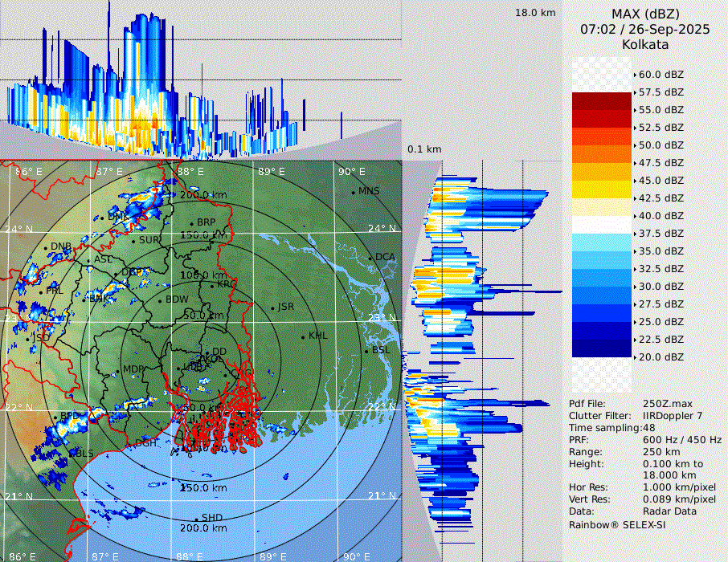Click the 60.0 dBZ legend label

coord(661,75)
